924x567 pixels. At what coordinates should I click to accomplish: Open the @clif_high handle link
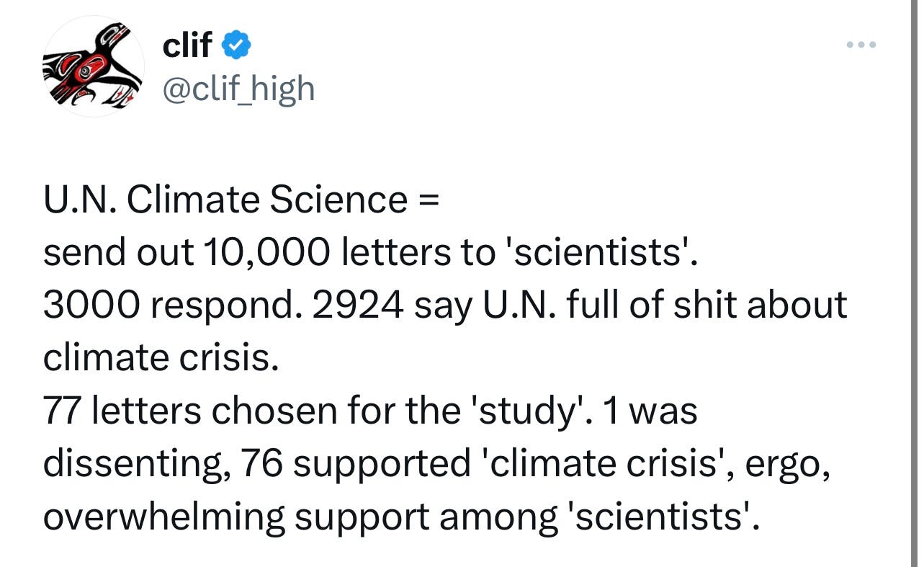pyautogui.click(x=239, y=89)
